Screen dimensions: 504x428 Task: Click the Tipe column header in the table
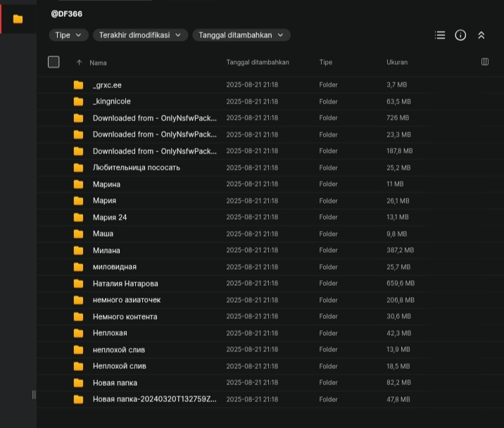coord(325,63)
